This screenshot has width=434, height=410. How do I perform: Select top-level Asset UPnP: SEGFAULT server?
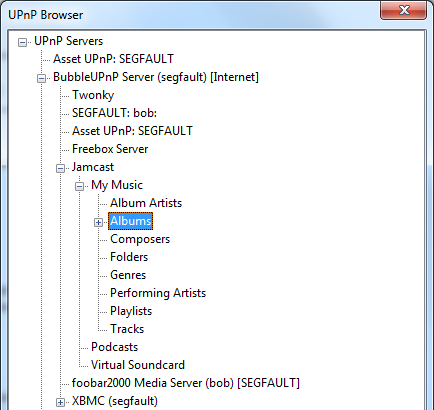click(113, 59)
